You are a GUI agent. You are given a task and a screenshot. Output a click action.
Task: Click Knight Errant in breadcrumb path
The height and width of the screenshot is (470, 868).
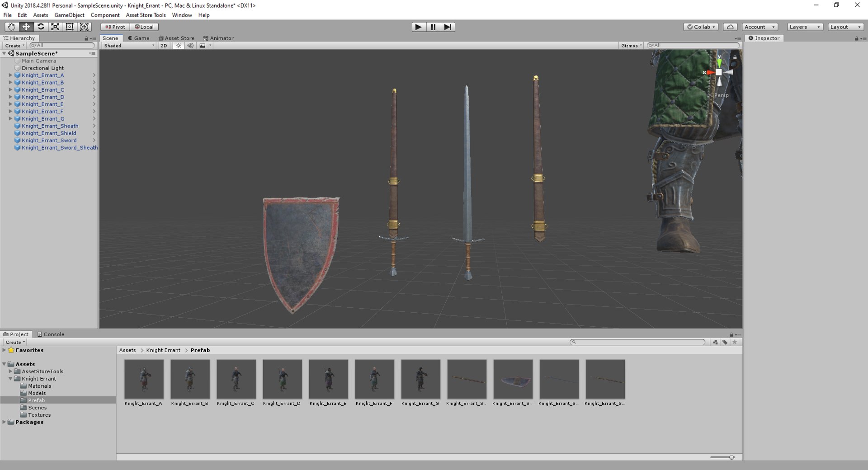[x=163, y=350]
